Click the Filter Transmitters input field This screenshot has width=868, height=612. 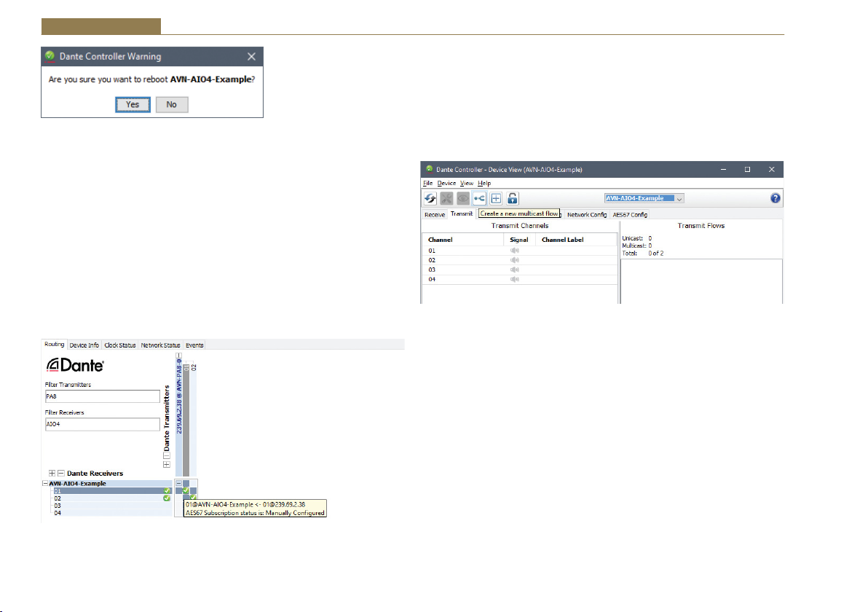click(103, 396)
